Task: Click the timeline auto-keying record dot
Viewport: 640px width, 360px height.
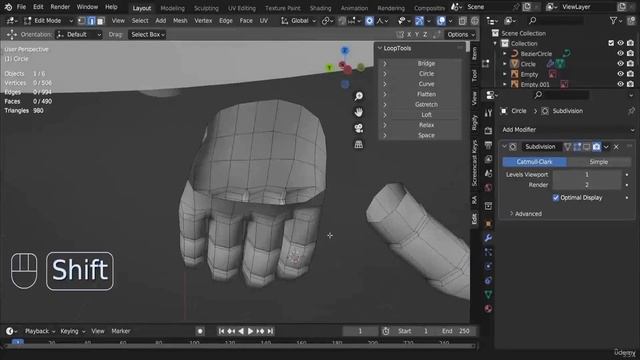Action: 200,331
